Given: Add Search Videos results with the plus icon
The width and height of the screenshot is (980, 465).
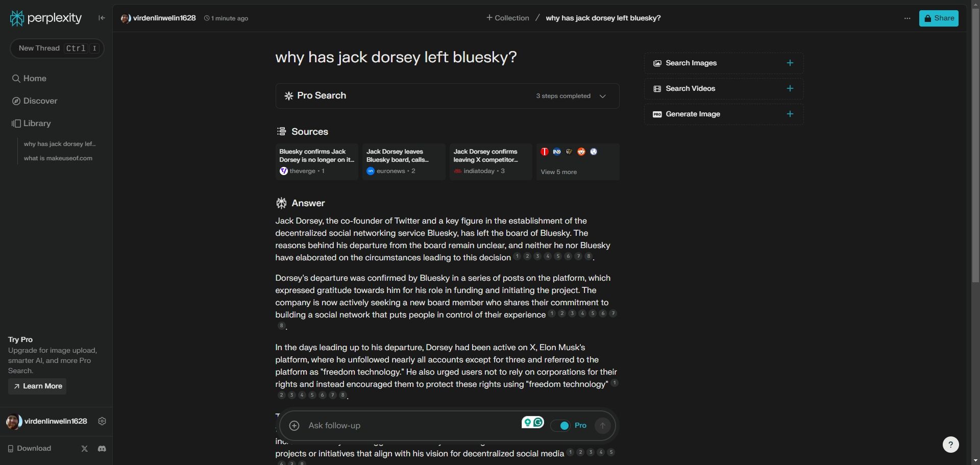Looking at the screenshot, I should point(790,88).
